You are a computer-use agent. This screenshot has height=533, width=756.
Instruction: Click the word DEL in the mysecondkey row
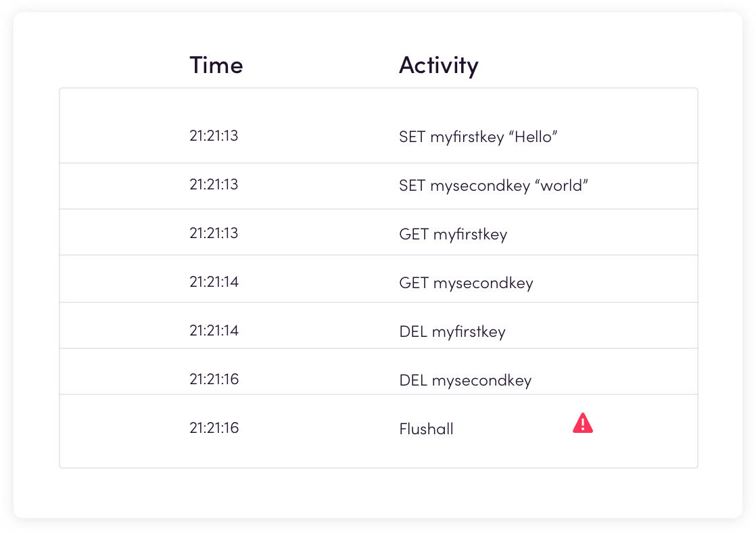click(x=413, y=381)
